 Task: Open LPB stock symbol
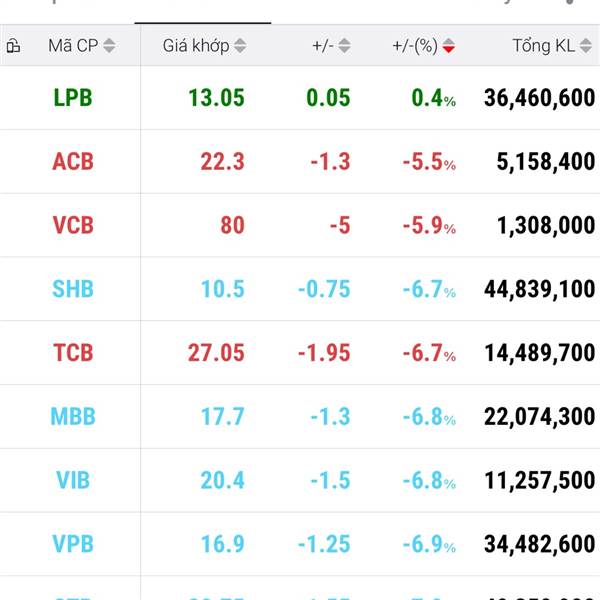(x=73, y=98)
